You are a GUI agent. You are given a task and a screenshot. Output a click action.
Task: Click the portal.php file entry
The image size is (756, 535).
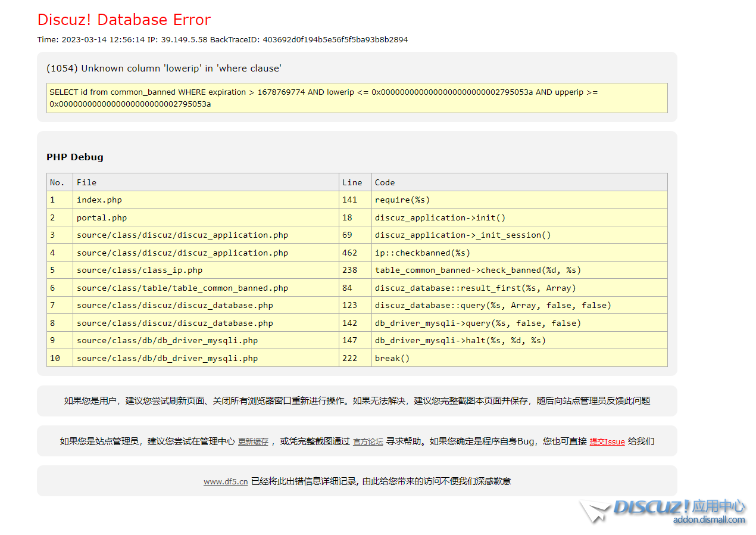[101, 217]
